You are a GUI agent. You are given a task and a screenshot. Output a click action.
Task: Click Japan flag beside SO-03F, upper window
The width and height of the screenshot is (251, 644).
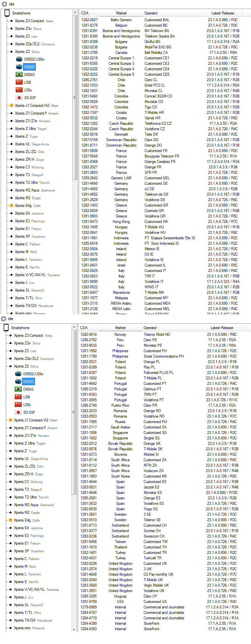coord(19,98)
